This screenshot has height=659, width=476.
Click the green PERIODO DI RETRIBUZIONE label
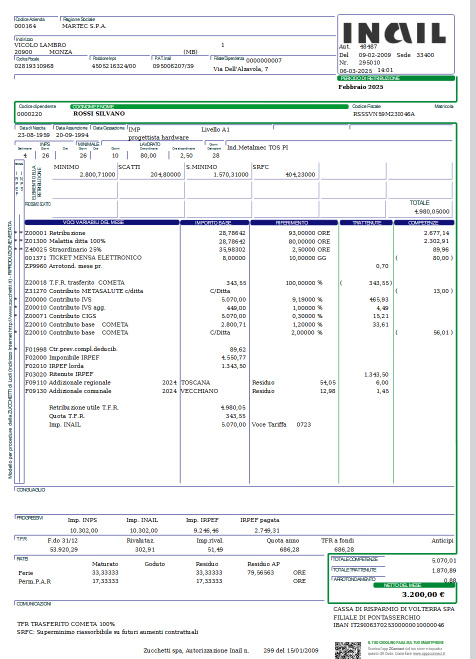(x=396, y=79)
